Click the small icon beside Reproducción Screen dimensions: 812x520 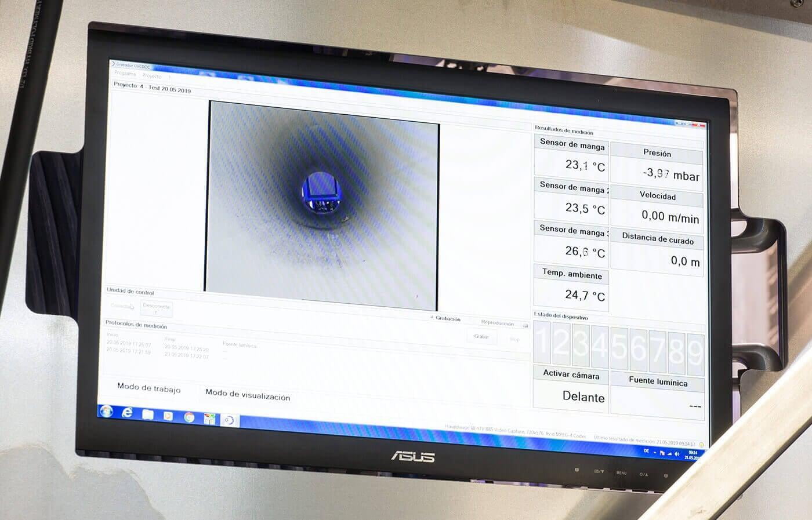(525, 325)
